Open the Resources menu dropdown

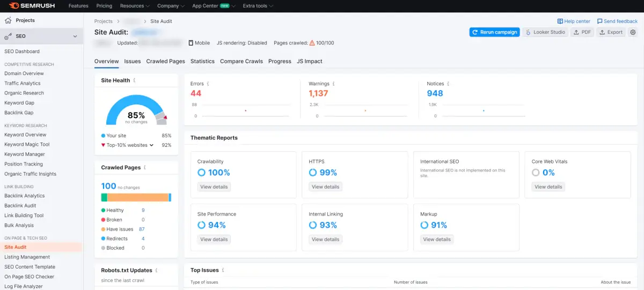135,6
